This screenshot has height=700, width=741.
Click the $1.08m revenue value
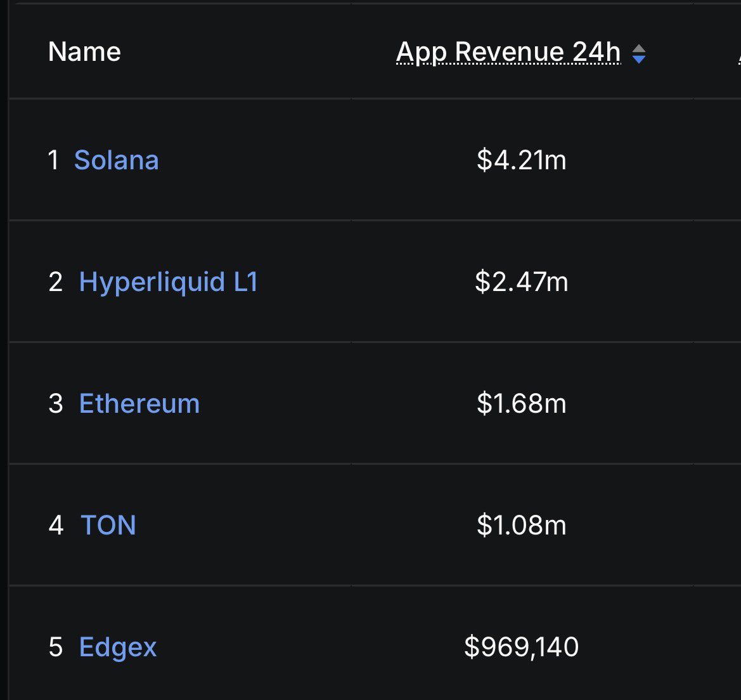tap(521, 526)
